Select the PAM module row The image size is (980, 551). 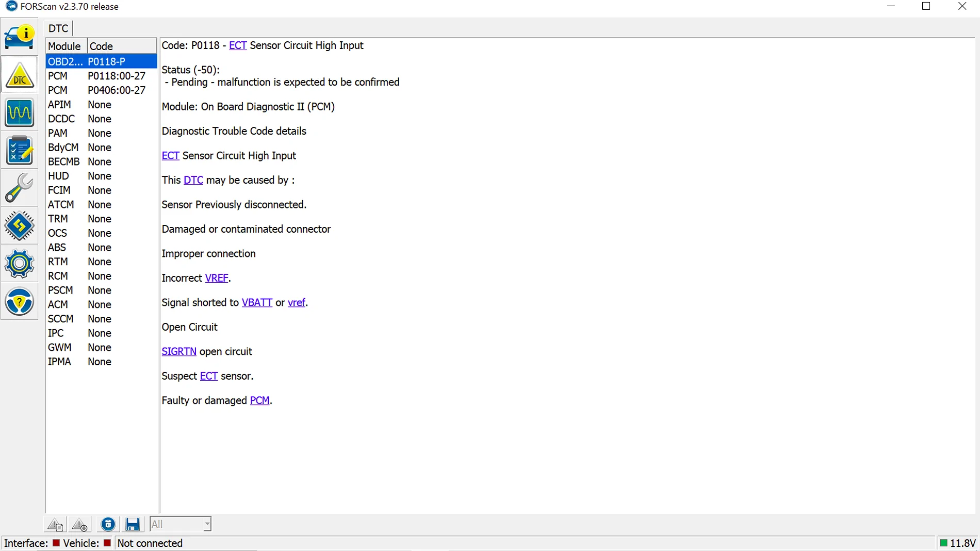click(x=101, y=133)
